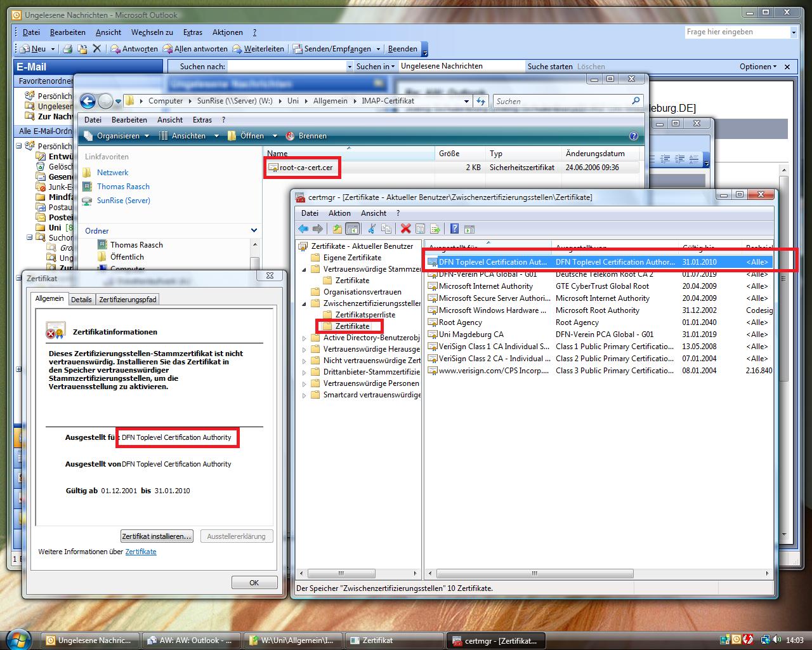Toggle console tree pane in certmgr
812x650 pixels.
(352, 229)
